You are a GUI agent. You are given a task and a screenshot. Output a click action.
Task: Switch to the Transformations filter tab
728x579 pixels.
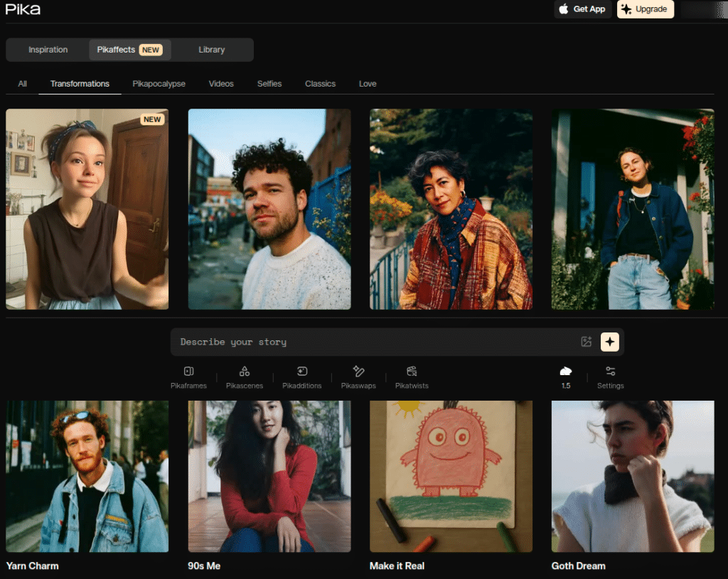[79, 83]
